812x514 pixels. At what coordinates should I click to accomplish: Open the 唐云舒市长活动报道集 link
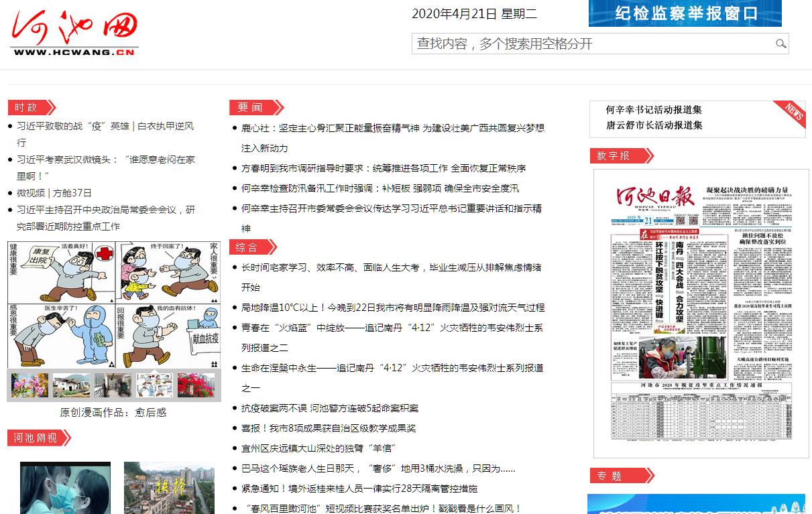(654, 125)
